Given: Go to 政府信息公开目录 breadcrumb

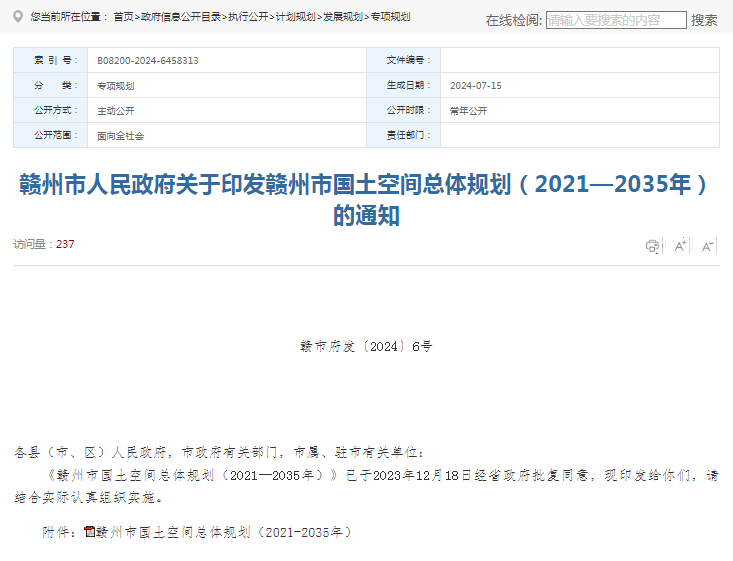Looking at the screenshot, I should (180, 17).
